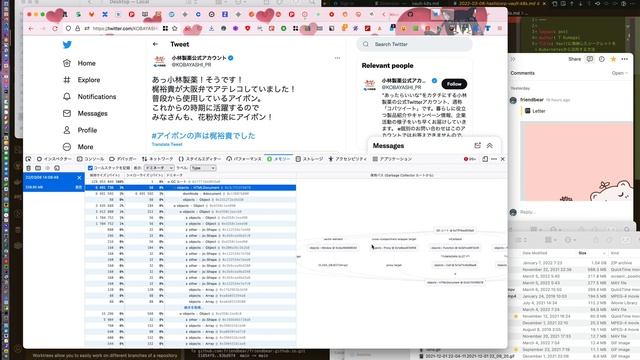Screen dimensions: 640x360
Task: Collapse the GC ルート tree row
Action: click(169, 182)
